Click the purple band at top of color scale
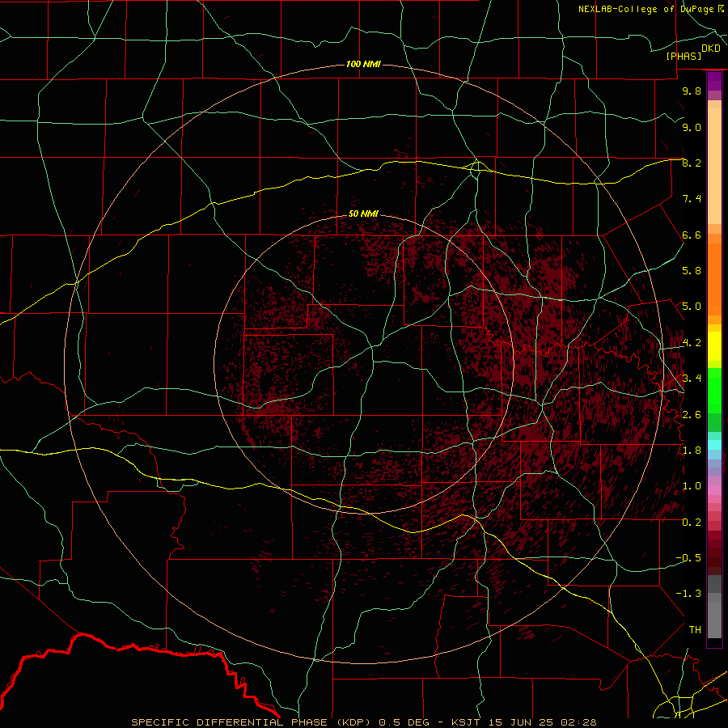Viewport: 728px width, 728px height. (714, 81)
